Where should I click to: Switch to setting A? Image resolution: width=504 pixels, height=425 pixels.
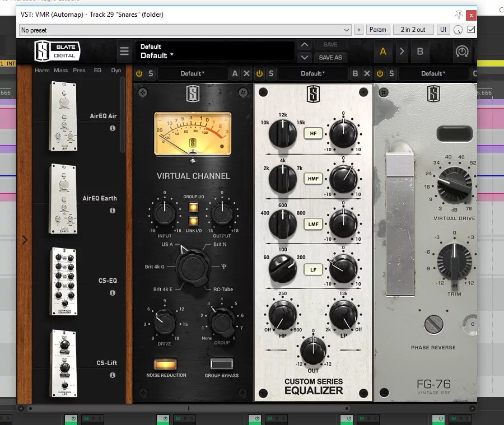pos(383,52)
